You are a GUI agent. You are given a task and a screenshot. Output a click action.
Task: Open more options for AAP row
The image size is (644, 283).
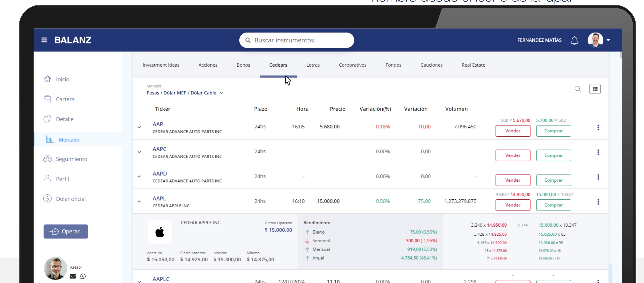coord(598,127)
